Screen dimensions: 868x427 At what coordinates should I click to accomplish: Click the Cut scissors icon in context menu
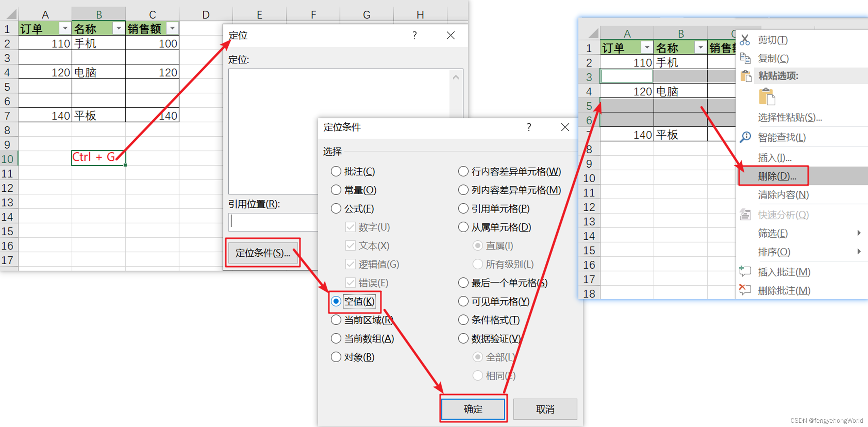click(x=745, y=40)
